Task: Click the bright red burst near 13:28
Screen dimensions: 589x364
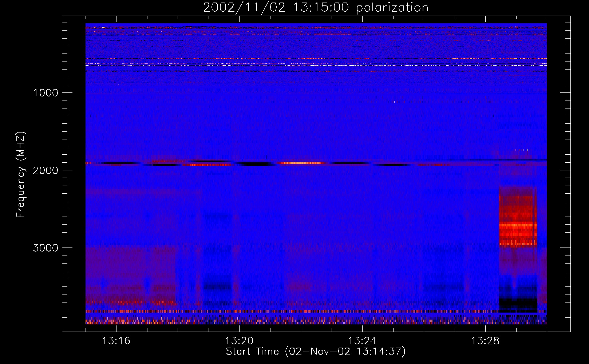Action: pos(518,217)
